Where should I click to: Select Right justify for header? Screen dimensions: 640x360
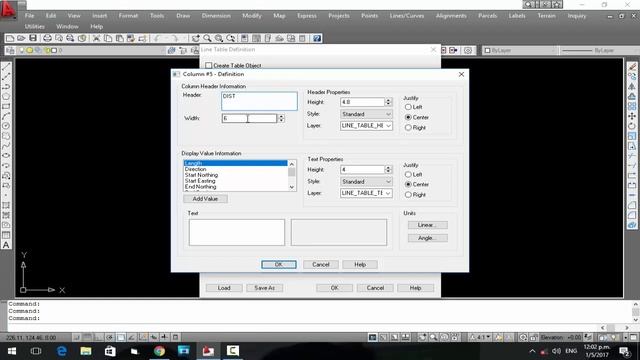tap(408, 128)
